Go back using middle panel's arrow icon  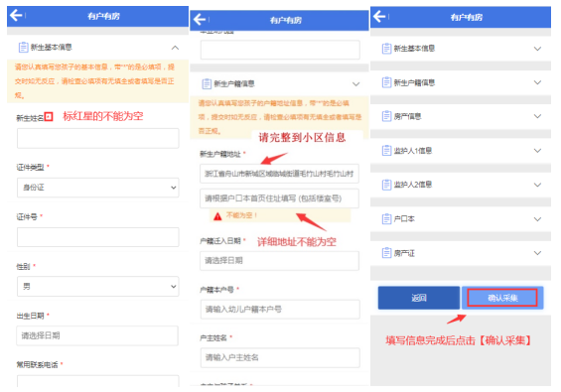[200, 19]
